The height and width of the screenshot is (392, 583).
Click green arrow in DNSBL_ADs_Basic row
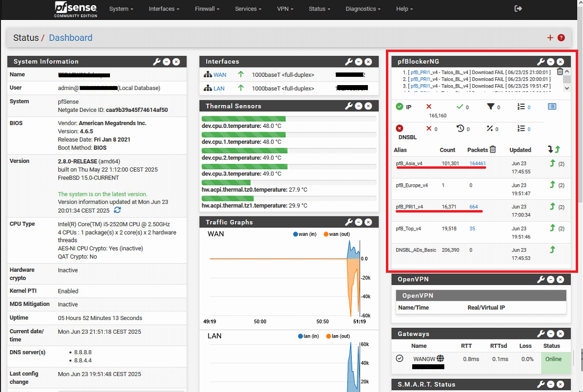[x=552, y=249]
